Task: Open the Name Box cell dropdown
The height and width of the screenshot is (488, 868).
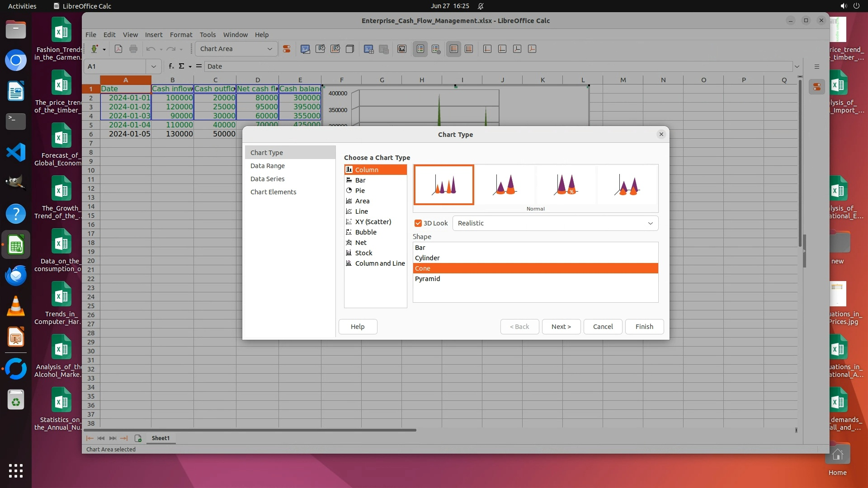Action: [x=154, y=66]
